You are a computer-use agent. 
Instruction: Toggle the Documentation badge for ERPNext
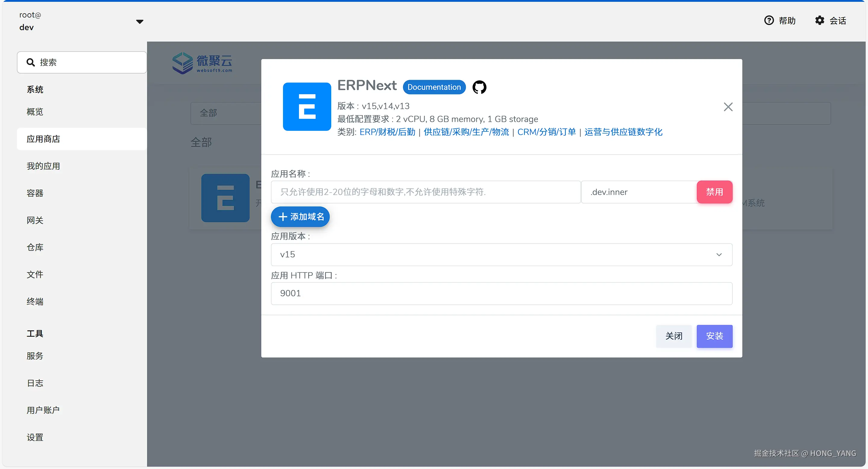(434, 87)
